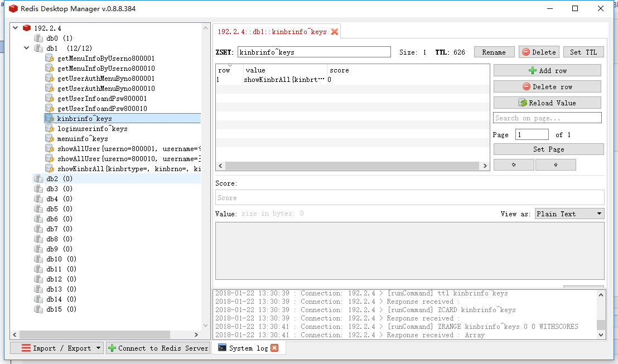
Task: Click key icon of showAllUser{userno=800001 entry
Action: coord(50,148)
